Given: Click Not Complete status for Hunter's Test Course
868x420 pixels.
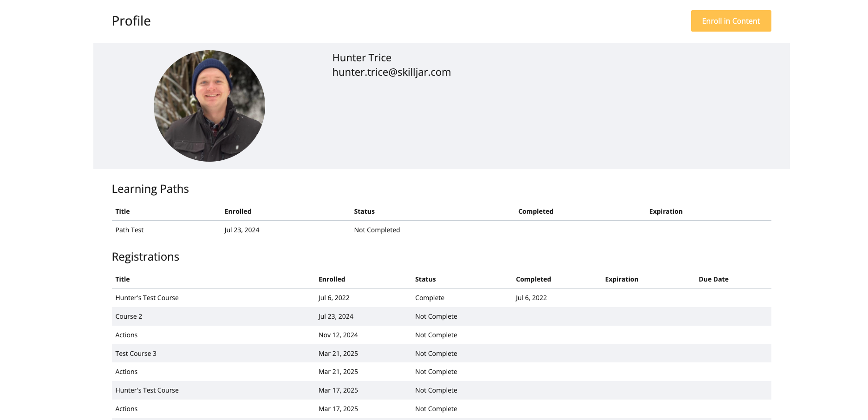Looking at the screenshot, I should point(436,390).
